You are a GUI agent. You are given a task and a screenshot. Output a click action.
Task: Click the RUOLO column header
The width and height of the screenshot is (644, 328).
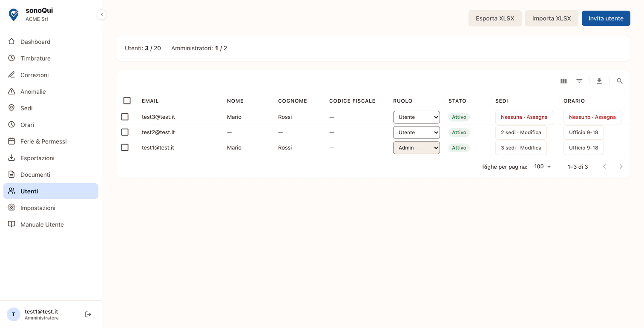(402, 101)
